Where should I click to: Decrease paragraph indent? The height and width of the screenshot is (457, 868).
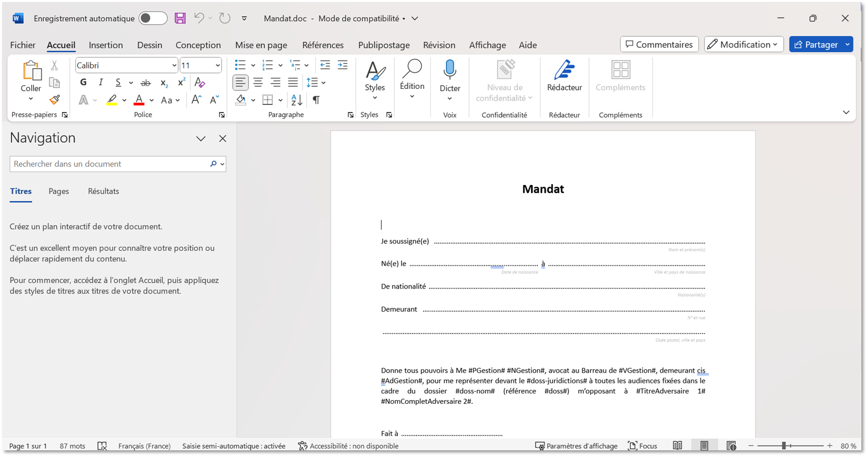pos(325,65)
